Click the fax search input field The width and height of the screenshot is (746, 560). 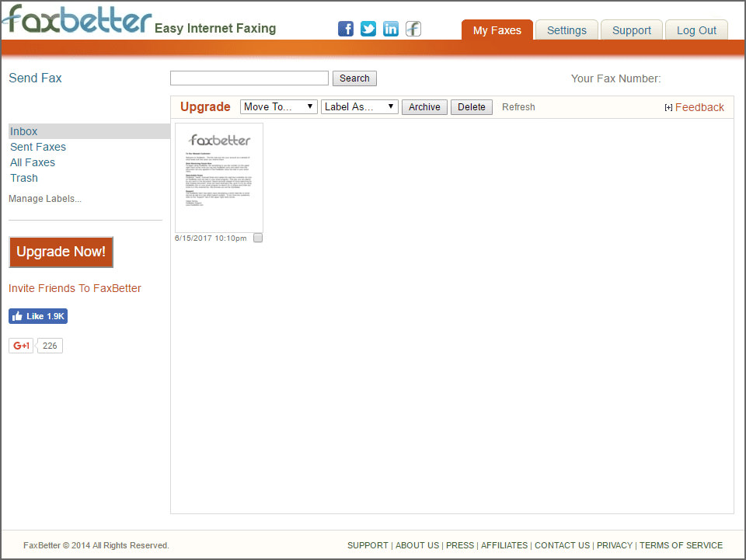249,78
